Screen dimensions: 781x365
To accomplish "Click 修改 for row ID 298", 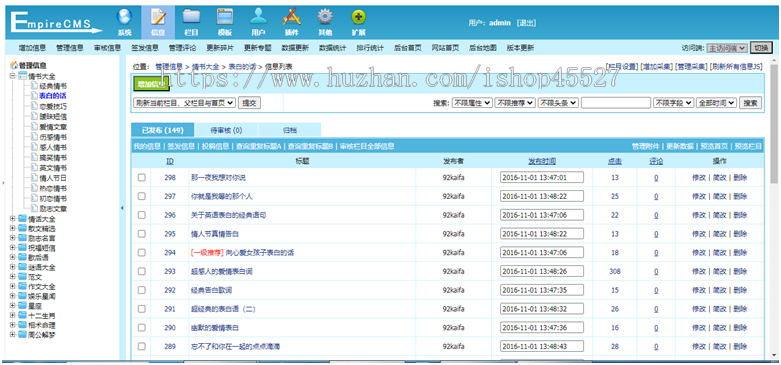I will tap(699, 177).
